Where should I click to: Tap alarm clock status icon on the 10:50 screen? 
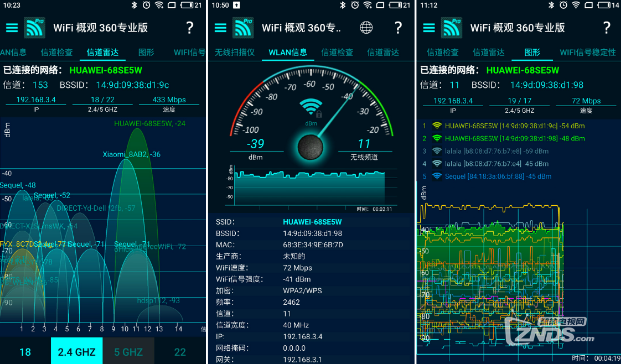coord(355,5)
